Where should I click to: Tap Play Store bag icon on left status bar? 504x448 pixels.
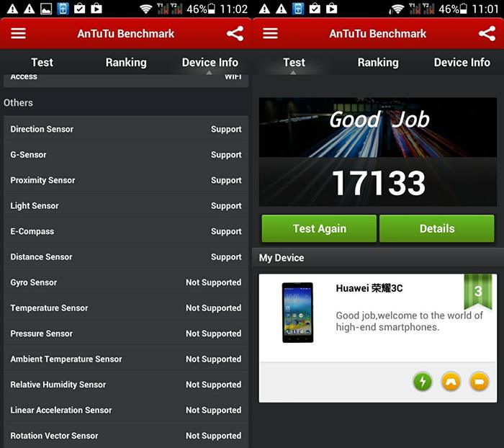[96, 9]
